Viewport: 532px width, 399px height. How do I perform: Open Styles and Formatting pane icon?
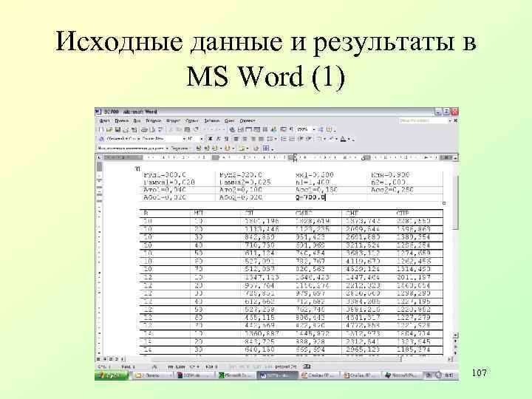tap(100, 139)
